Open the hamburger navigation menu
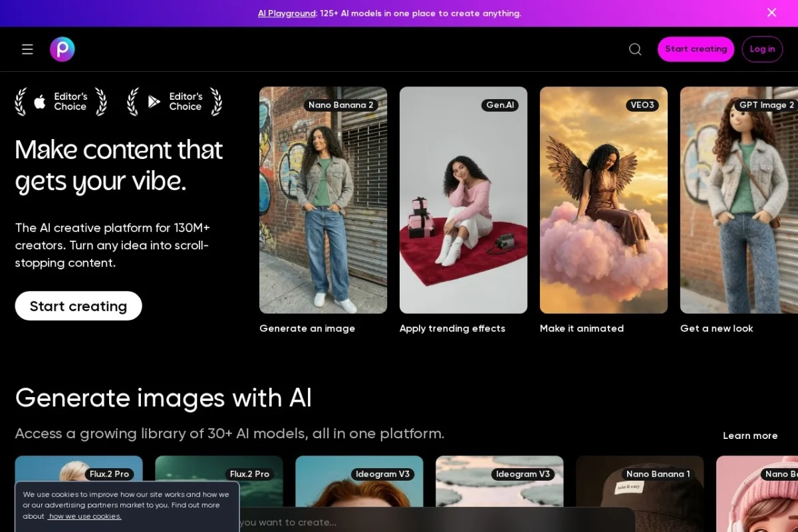The image size is (798, 532). [27, 49]
